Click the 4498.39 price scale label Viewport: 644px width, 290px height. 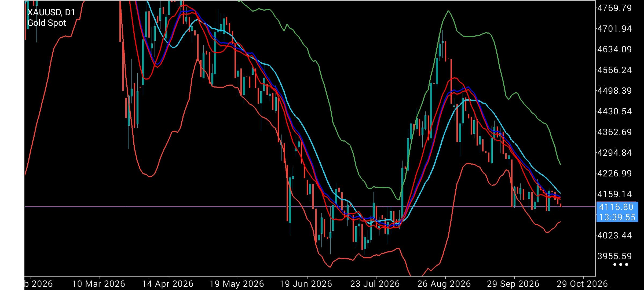coord(614,91)
